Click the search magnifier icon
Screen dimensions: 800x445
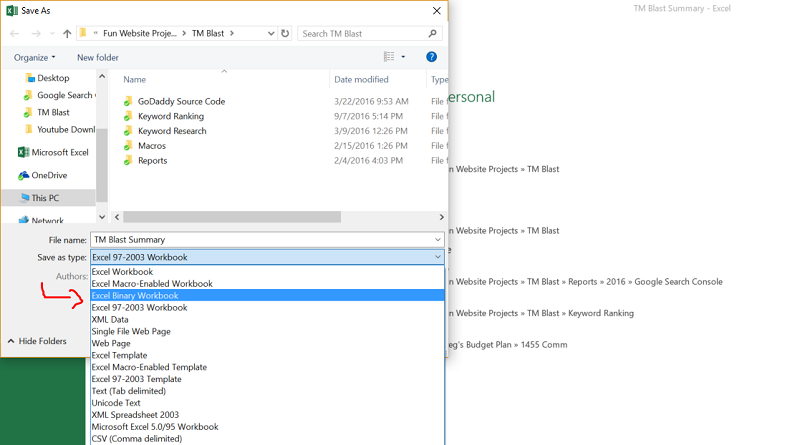click(x=433, y=34)
